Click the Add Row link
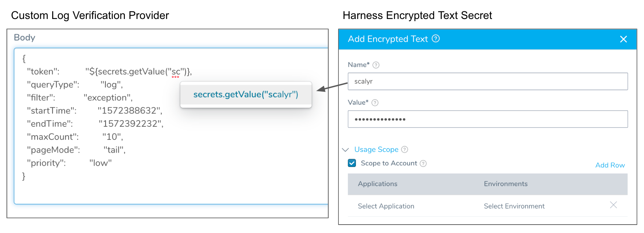This screenshot has height=233, width=644. 610,165
